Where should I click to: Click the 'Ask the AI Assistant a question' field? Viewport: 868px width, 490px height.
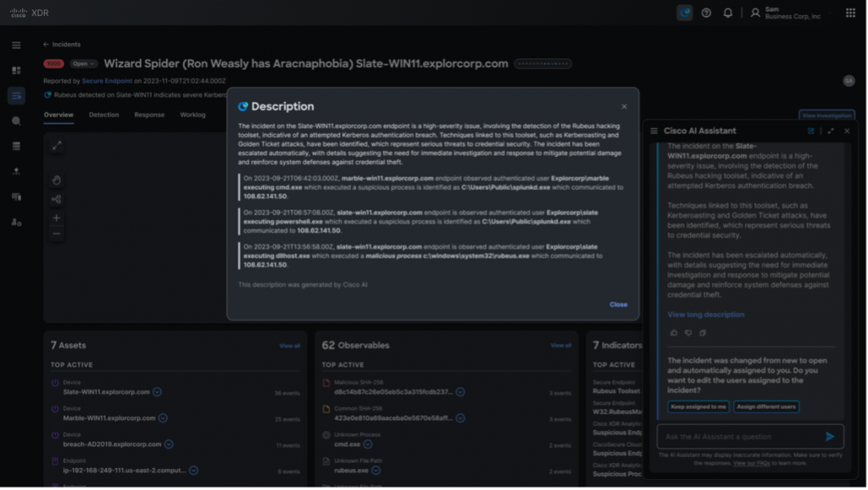pyautogui.click(x=737, y=437)
